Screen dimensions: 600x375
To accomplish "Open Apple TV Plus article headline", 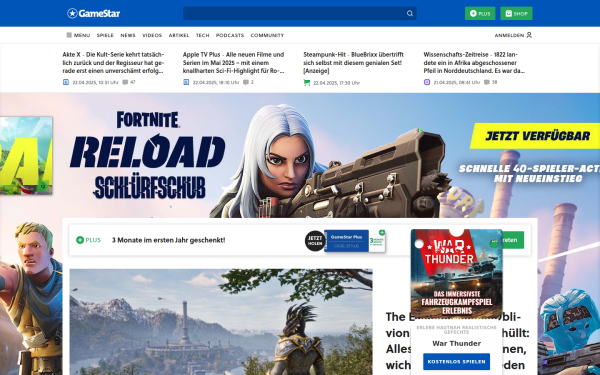I will (x=233, y=63).
